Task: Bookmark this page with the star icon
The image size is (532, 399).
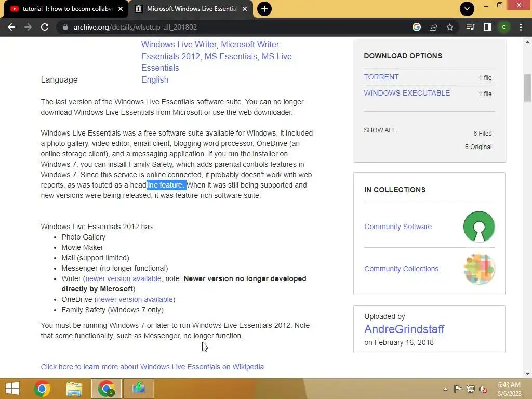Action: [450, 27]
